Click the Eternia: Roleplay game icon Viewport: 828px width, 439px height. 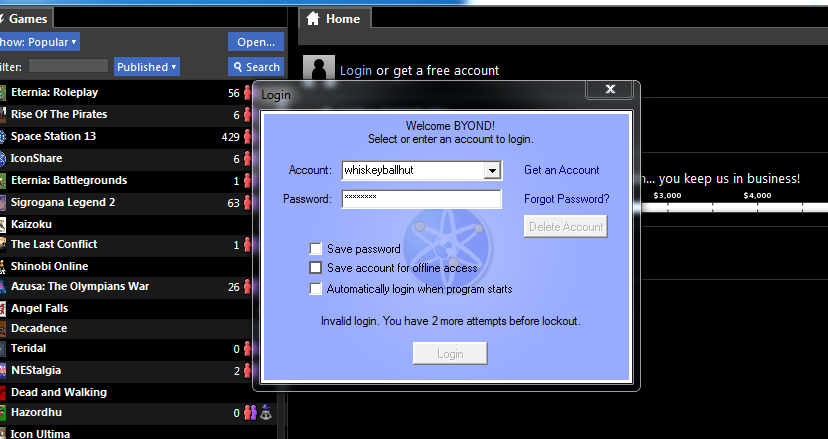click(x=3, y=92)
